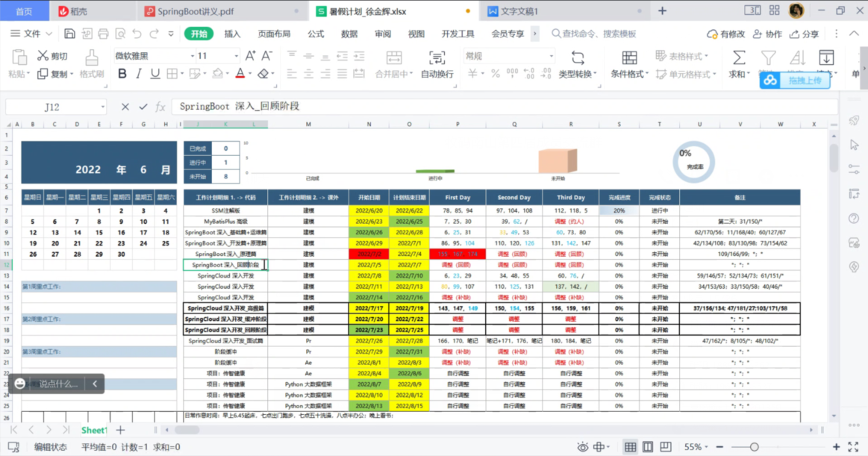Viewport: 868px width, 456px height.
Task: Toggle Underline formatting
Action: click(155, 74)
